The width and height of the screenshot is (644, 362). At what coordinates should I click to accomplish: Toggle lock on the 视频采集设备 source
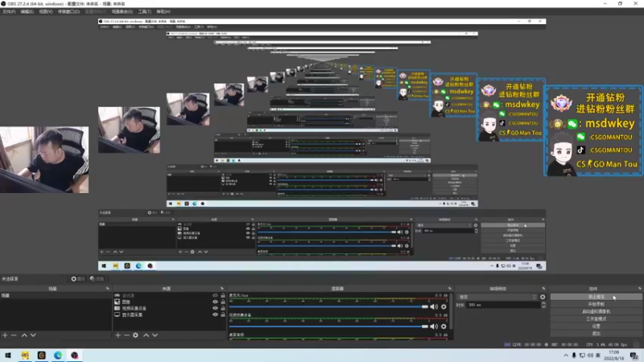(223, 308)
